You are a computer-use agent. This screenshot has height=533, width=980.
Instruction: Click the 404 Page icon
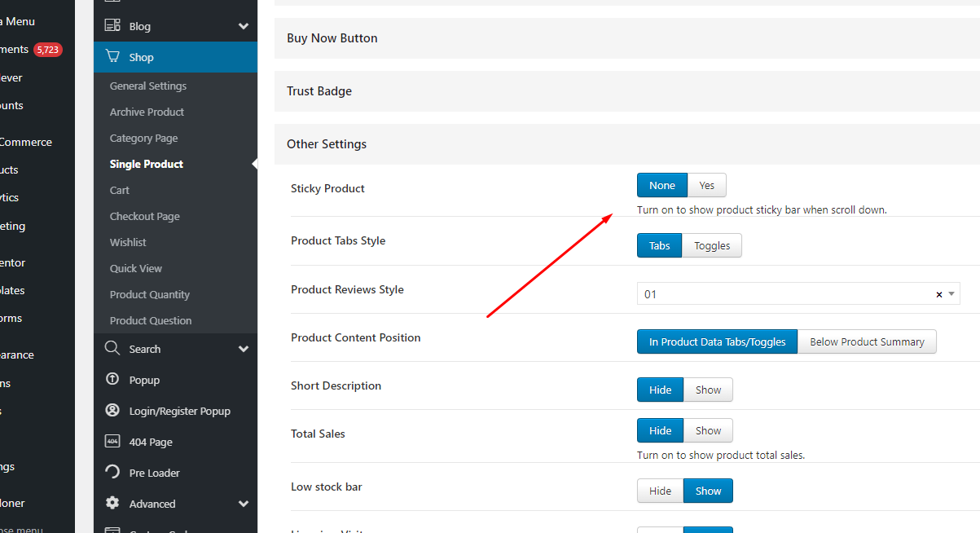[x=112, y=442]
